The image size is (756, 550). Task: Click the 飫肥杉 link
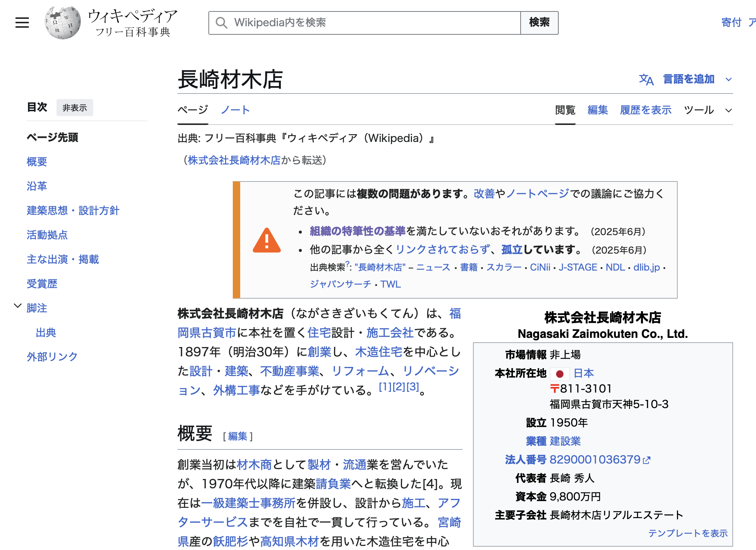(231, 542)
